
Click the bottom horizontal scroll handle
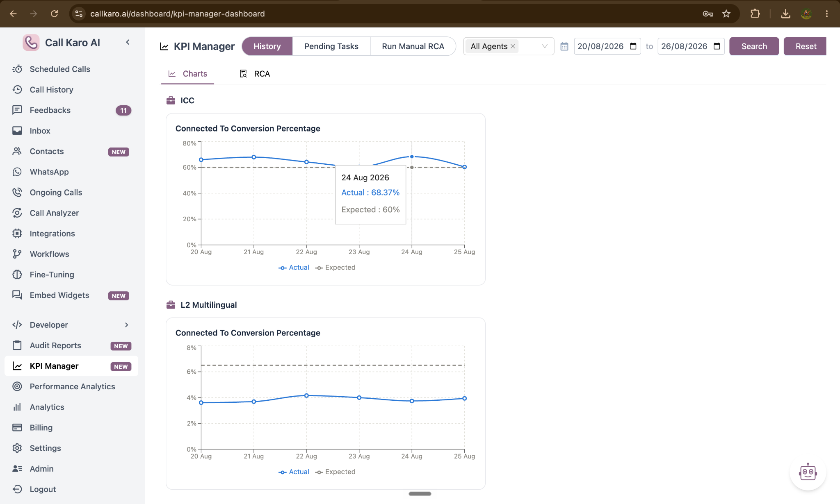tap(420, 494)
